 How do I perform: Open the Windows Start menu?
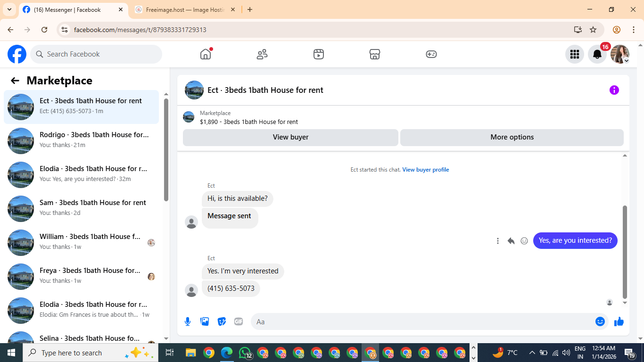tap(11, 353)
